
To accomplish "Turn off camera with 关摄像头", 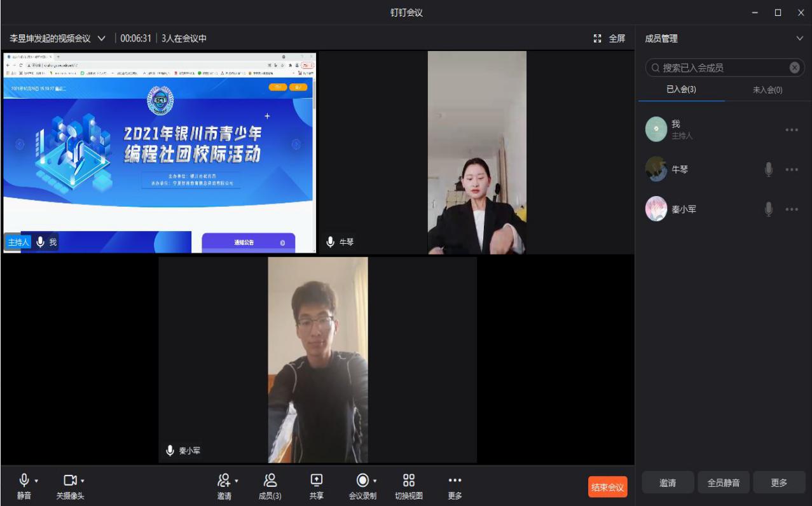I will pos(69,481).
